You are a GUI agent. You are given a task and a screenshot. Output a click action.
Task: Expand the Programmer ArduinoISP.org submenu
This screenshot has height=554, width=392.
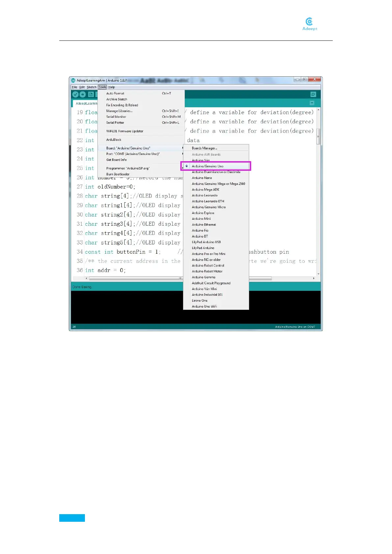tap(141, 168)
